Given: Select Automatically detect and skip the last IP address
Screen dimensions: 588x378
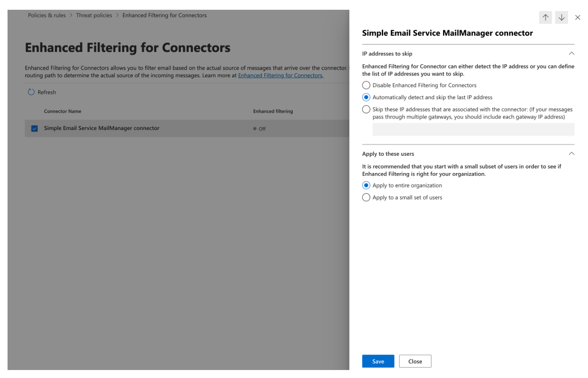Looking at the screenshot, I should [x=366, y=97].
